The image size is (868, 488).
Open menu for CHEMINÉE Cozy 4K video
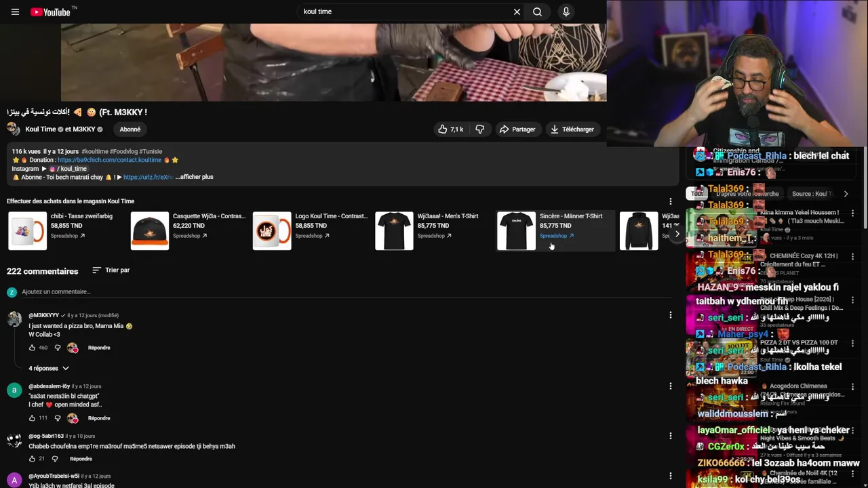point(852,257)
